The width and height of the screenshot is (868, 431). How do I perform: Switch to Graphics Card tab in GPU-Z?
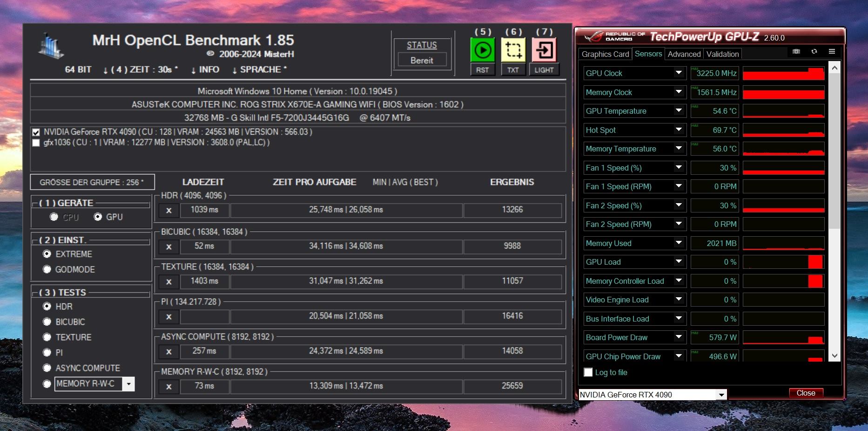coord(605,54)
